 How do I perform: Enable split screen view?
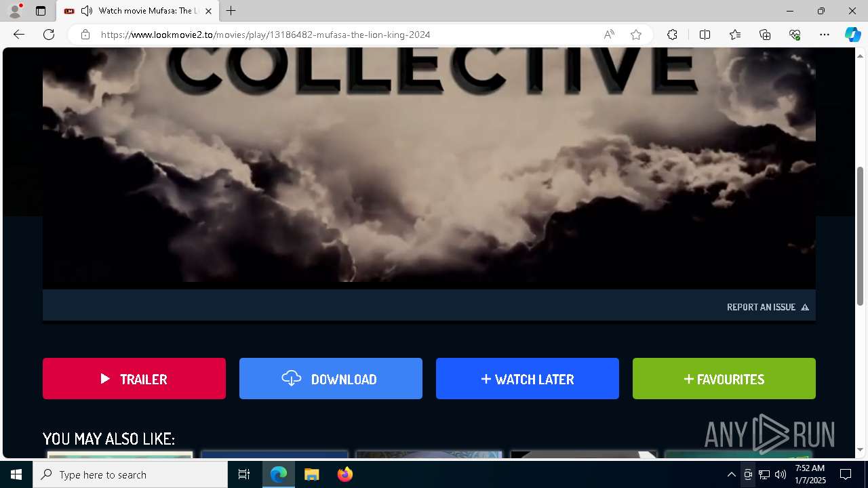[705, 35]
